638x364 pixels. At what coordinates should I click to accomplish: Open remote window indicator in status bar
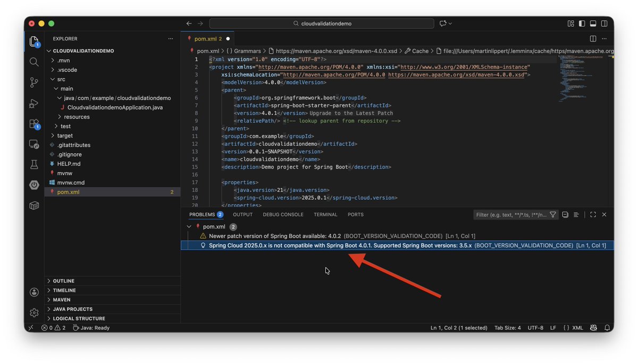[30, 328]
